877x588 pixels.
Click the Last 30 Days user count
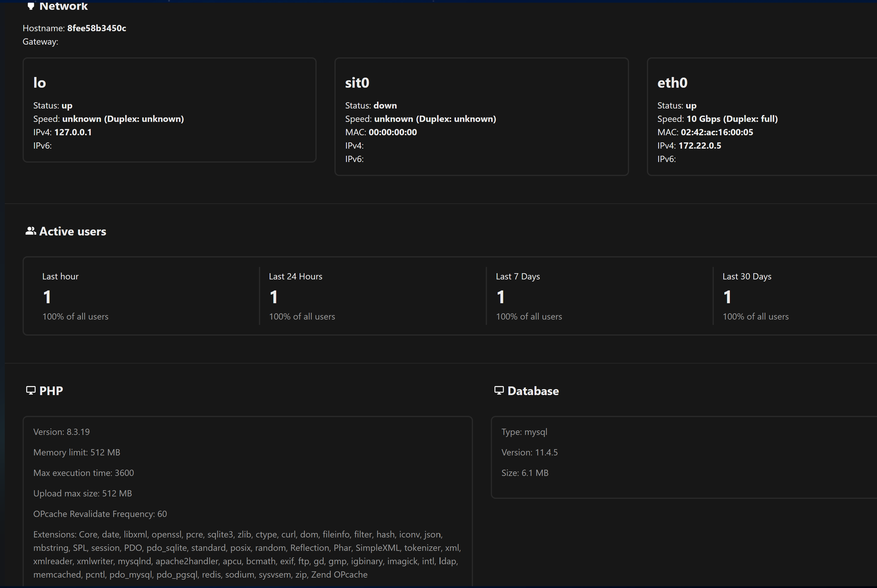(727, 297)
